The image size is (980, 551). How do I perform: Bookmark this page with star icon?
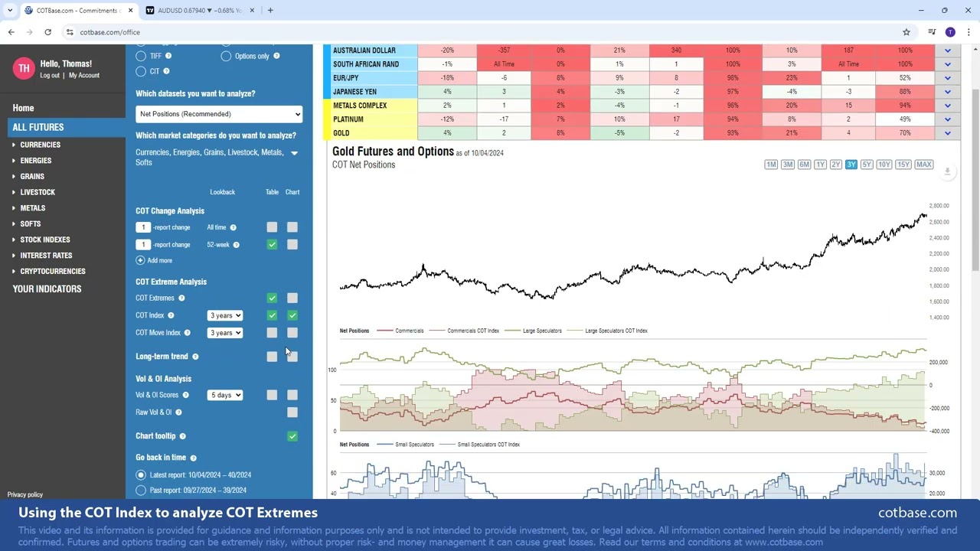(906, 32)
